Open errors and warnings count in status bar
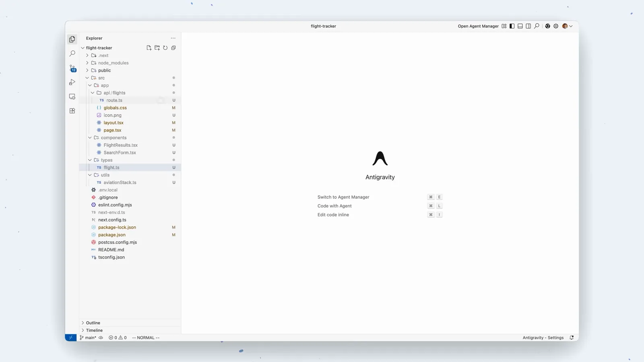Image resolution: width=644 pixels, height=362 pixels. click(x=118, y=338)
